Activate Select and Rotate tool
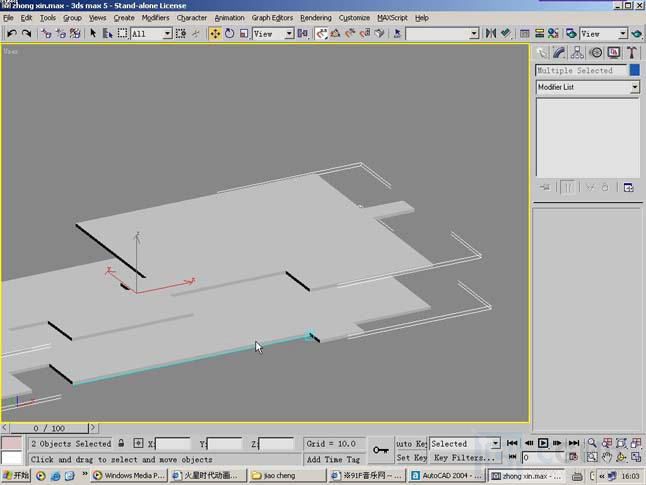The width and height of the screenshot is (646, 485). (229, 33)
